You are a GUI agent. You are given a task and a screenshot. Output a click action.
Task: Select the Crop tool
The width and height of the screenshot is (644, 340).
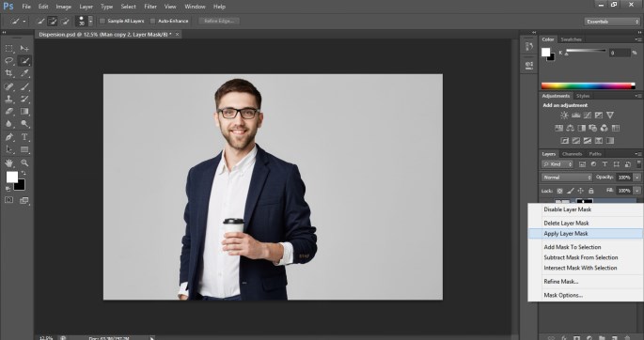(x=8, y=73)
